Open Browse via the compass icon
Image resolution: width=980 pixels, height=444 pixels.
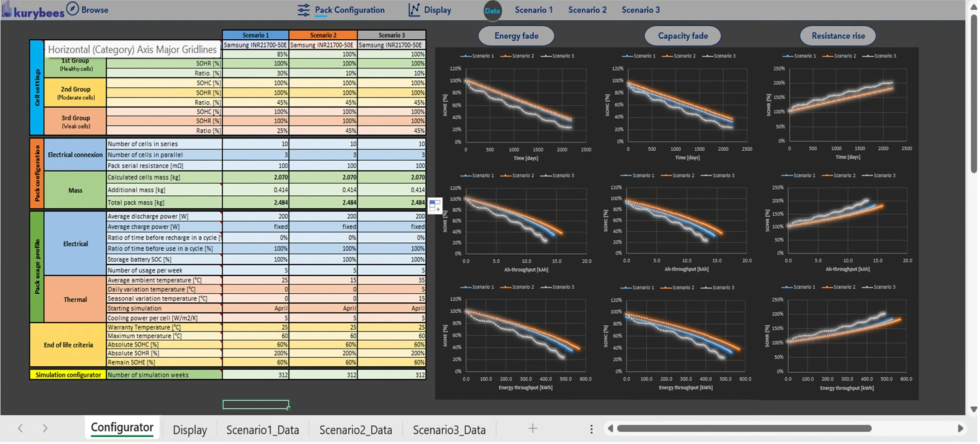pyautogui.click(x=73, y=9)
